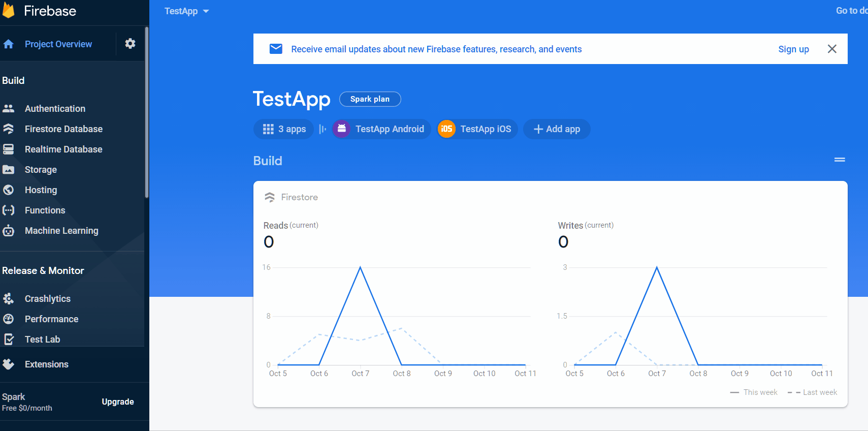The height and width of the screenshot is (431, 868).
Task: Click the Crashlytics sidebar icon
Action: point(8,298)
